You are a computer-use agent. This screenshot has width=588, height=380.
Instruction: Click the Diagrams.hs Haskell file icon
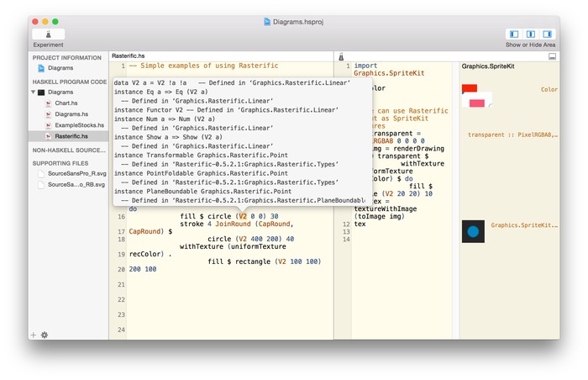coord(48,114)
